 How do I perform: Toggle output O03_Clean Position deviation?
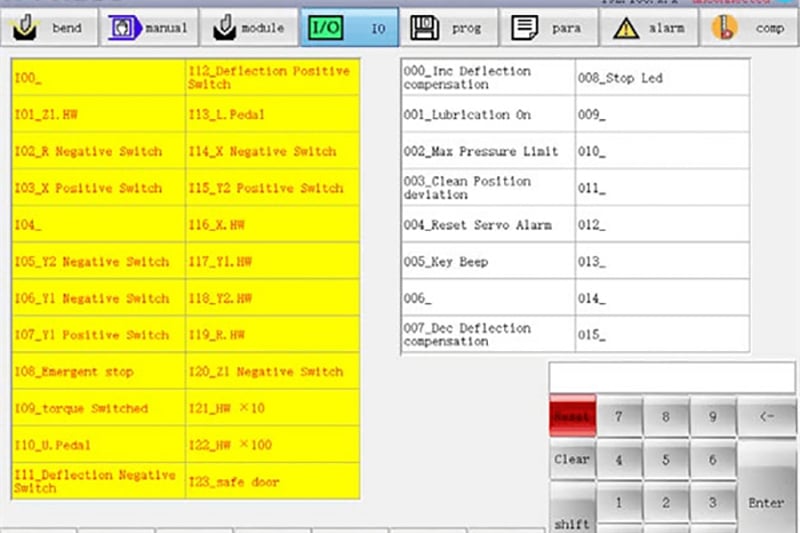(488, 188)
